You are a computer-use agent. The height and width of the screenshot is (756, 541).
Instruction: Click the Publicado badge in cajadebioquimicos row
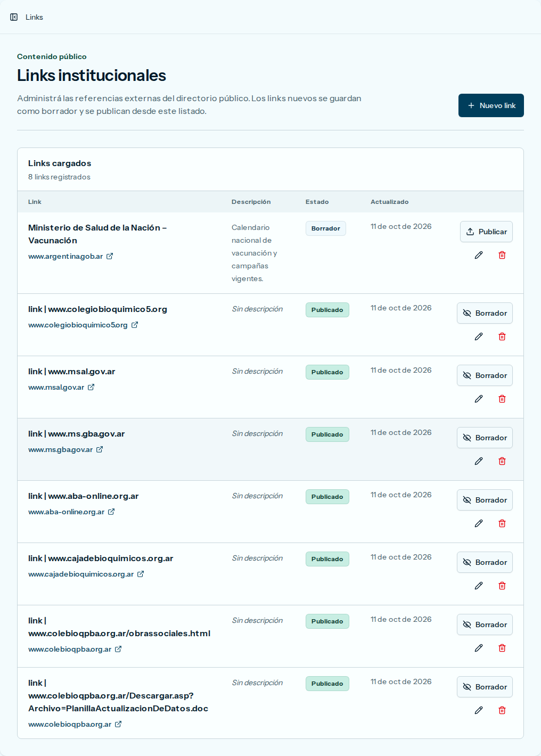click(327, 559)
